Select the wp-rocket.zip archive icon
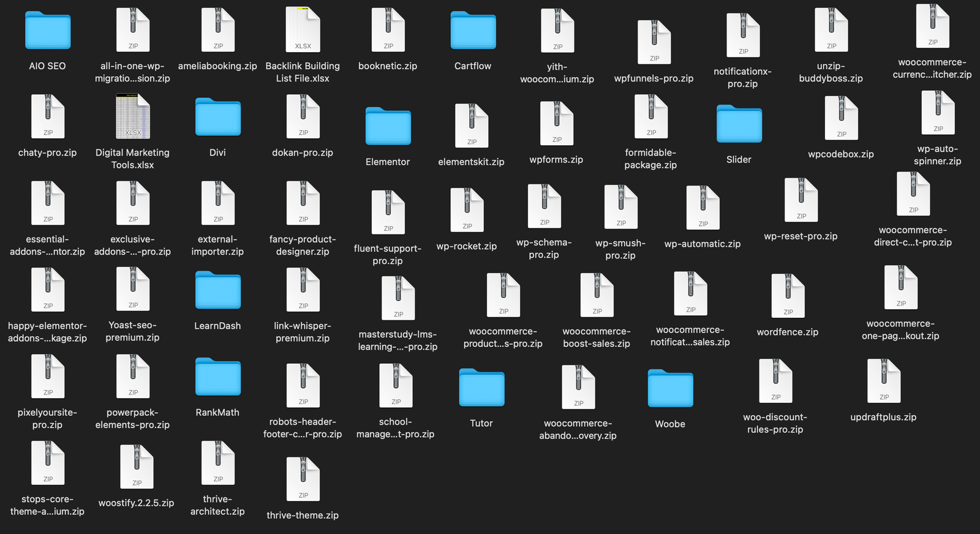Screen dimensions: 980x534 467,210
